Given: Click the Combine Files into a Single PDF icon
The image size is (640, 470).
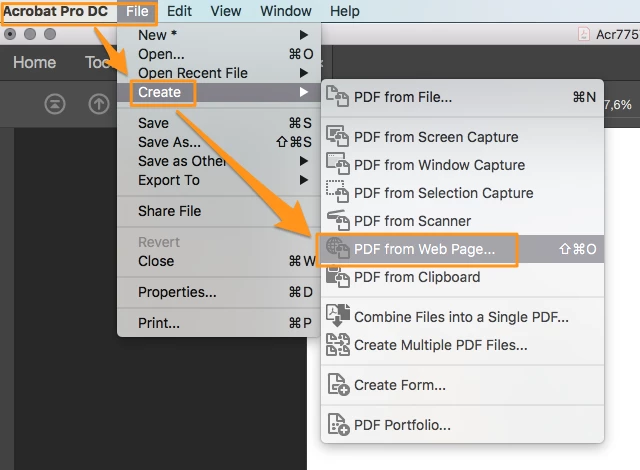Looking at the screenshot, I should 338,315.
